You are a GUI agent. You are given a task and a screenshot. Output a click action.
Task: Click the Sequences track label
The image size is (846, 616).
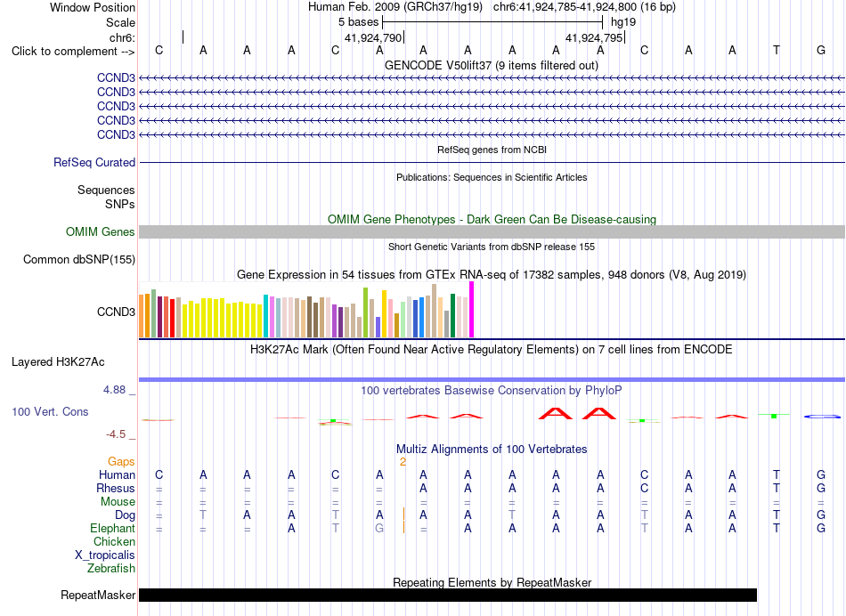pyautogui.click(x=106, y=190)
